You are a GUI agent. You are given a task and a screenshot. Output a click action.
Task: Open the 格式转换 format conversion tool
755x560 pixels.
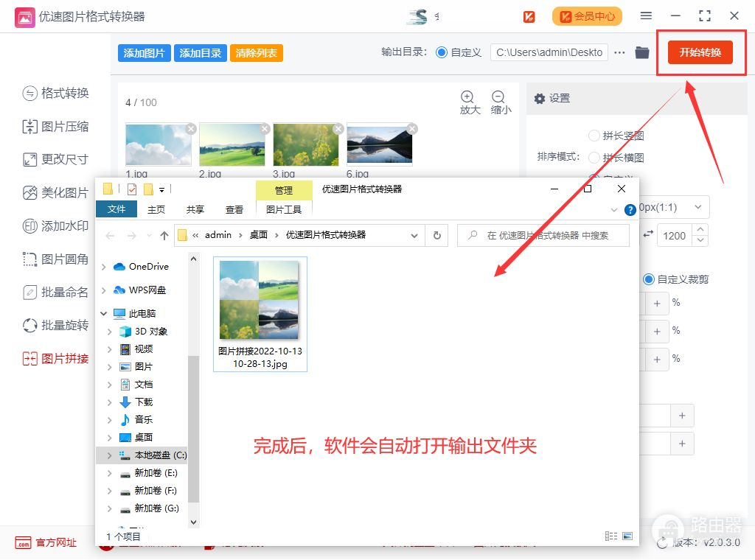(x=55, y=93)
